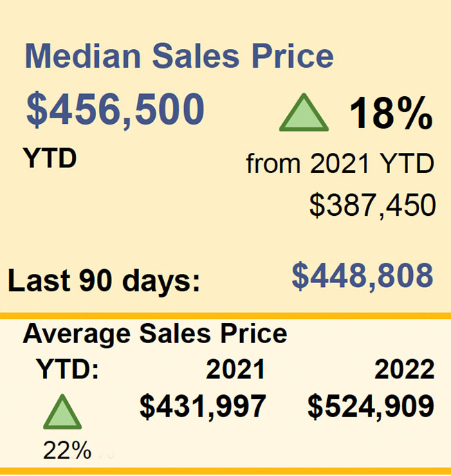451x476 pixels.
Task: Click the $387,450 prior year value
Action: pyautogui.click(x=373, y=205)
